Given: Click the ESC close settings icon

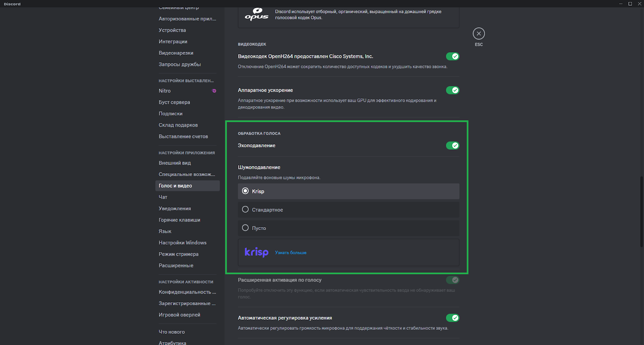Looking at the screenshot, I should pos(479,34).
